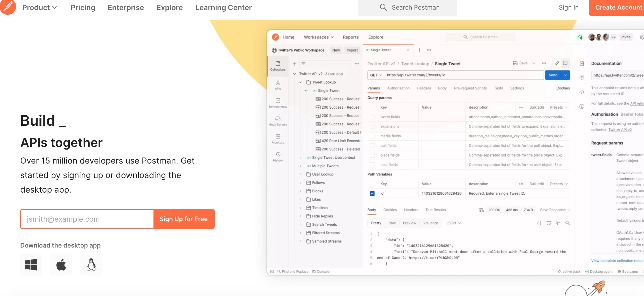Open Mock Servers sidebar icon
The image size is (644, 296).
tap(278, 121)
